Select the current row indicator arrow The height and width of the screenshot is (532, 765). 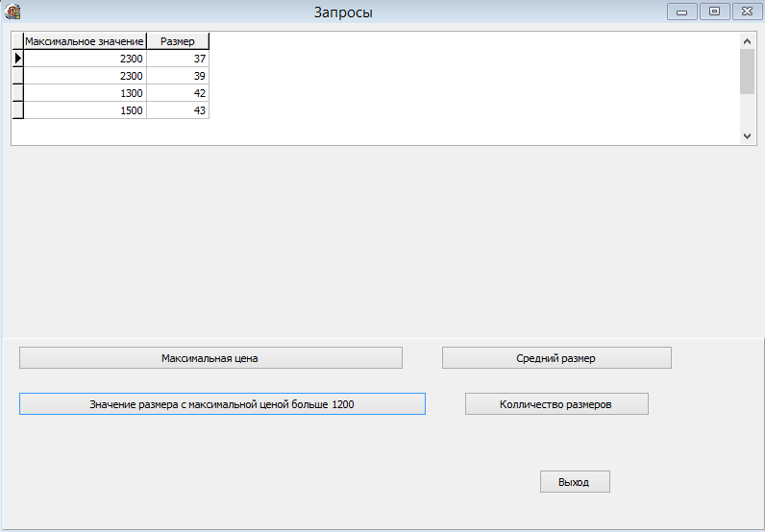[x=17, y=59]
